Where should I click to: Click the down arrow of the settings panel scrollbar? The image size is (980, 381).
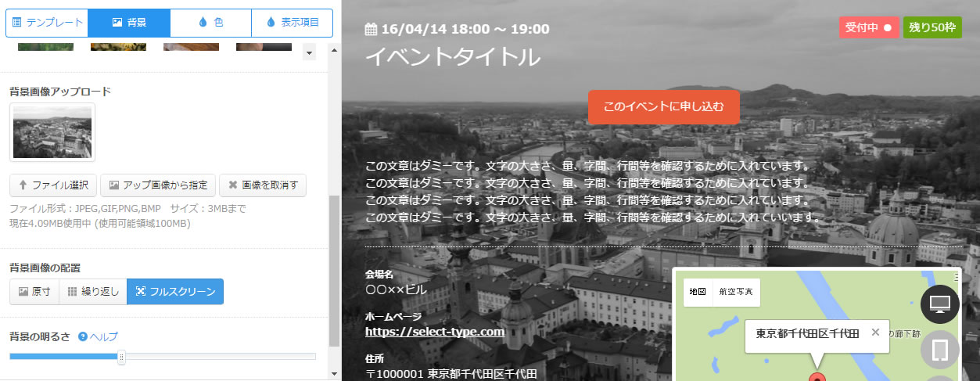tap(335, 374)
